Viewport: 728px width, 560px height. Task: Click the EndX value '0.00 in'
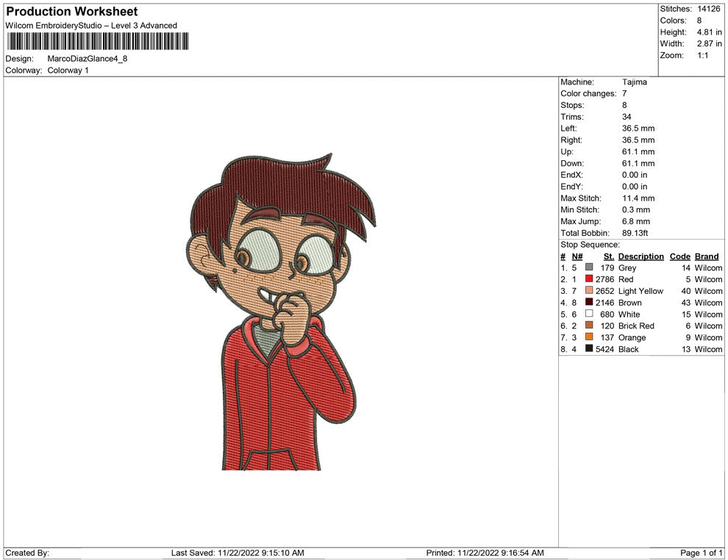pyautogui.click(x=635, y=175)
